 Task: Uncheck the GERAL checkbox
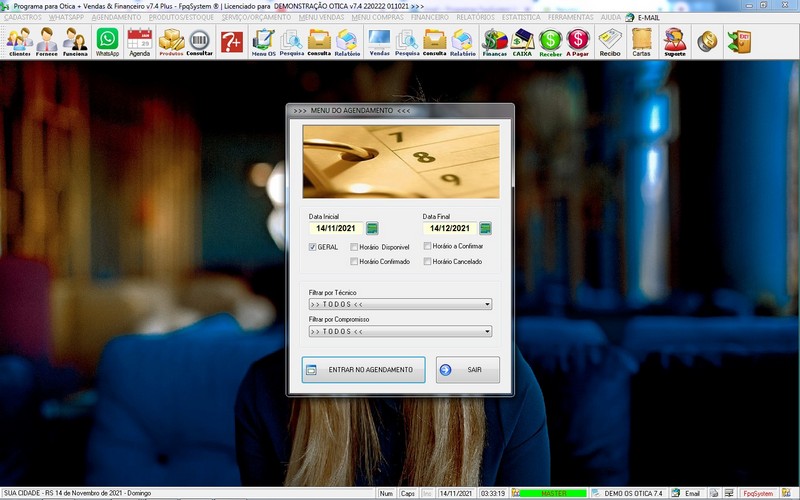point(312,247)
